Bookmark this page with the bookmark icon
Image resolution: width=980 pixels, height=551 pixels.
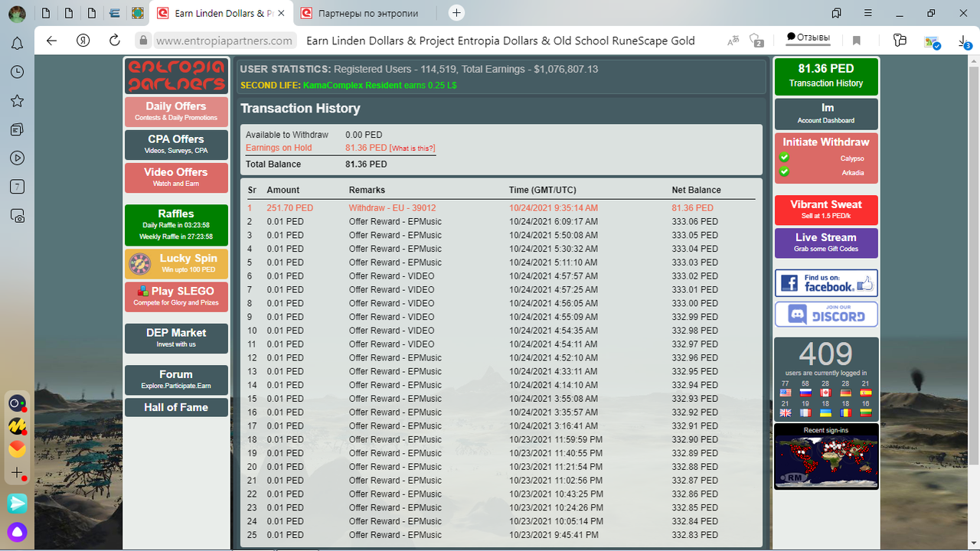(857, 41)
